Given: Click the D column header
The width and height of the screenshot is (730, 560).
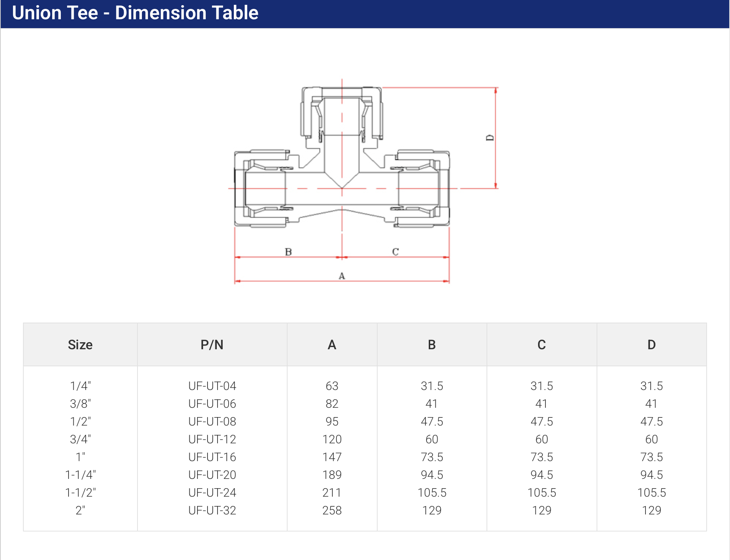Looking at the screenshot, I should (x=651, y=345).
